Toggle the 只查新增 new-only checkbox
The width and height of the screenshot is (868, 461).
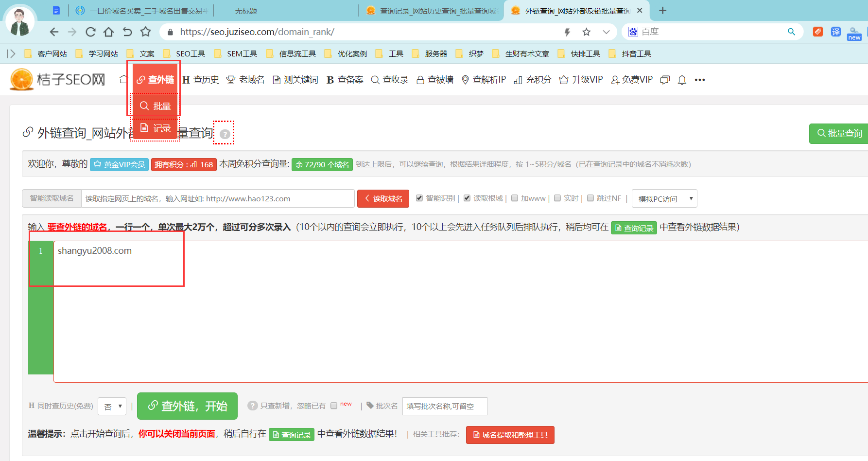coord(334,405)
